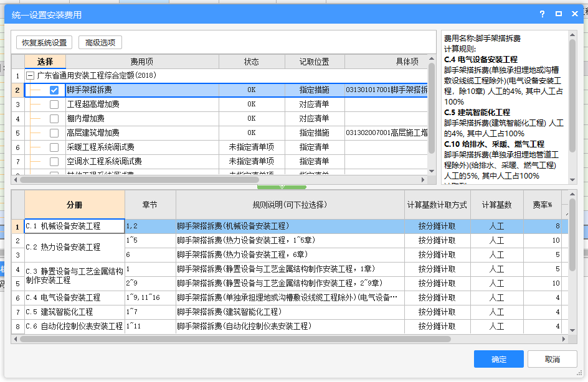The image size is (588, 382).
Task: Select the C.6 自动化控制仪表安装工程 cell
Action: click(x=75, y=326)
